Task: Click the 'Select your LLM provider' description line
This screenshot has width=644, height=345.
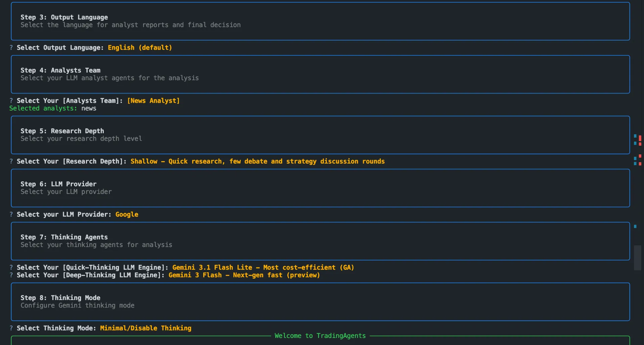Action: (66, 192)
